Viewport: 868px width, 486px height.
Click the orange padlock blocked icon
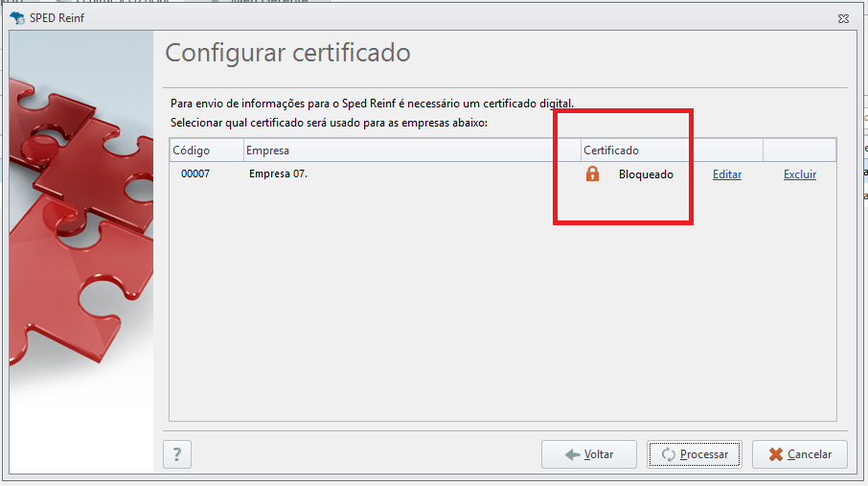coord(592,174)
